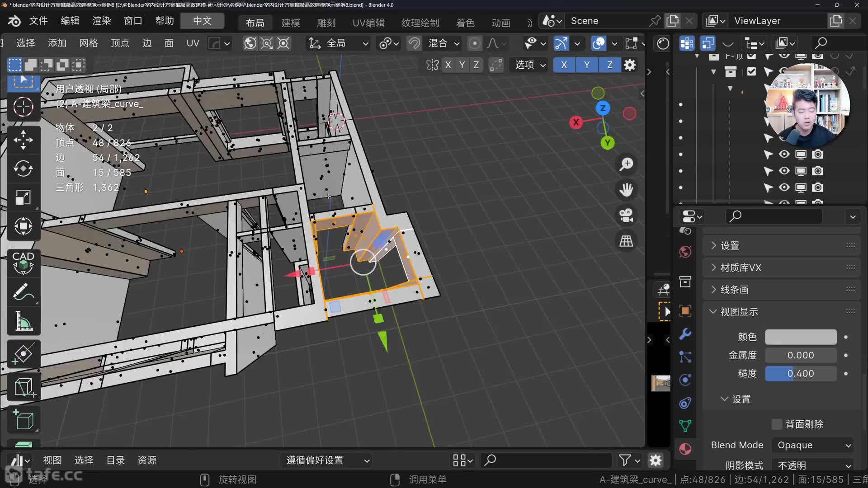The width and height of the screenshot is (868, 488).
Task: Click the 中文 button in top bar
Action: (202, 21)
